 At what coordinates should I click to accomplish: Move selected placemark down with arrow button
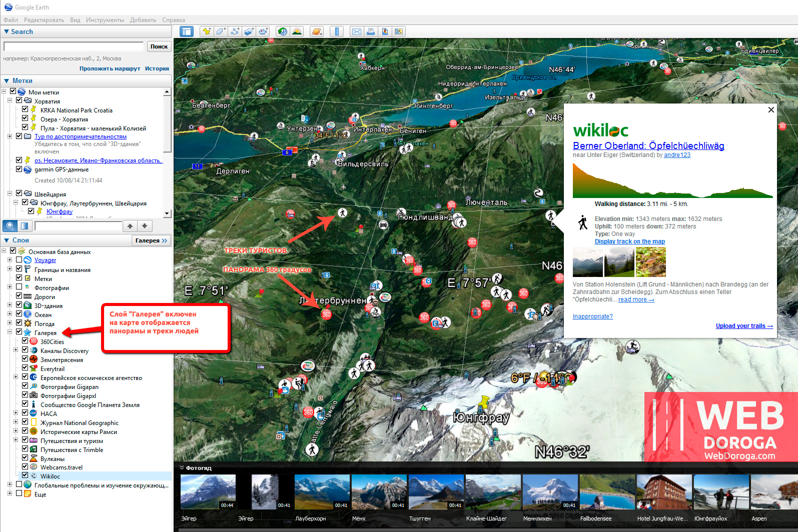(x=145, y=226)
